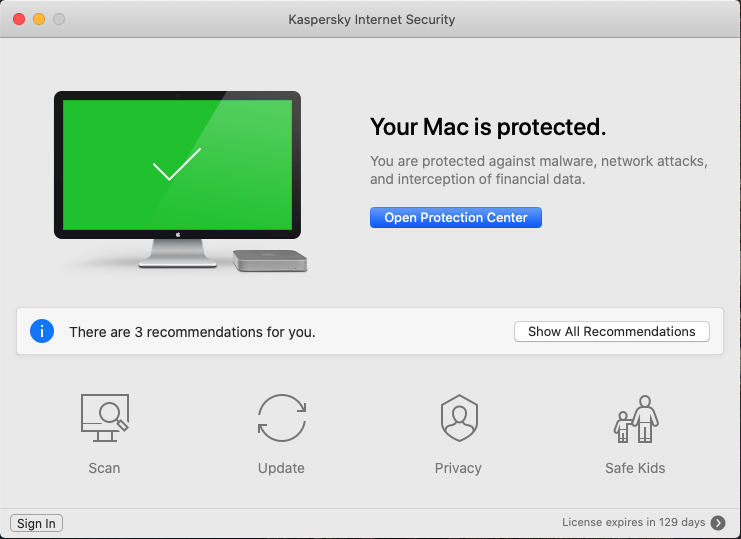Image resolution: width=741 pixels, height=539 pixels.
Task: Click the License expires in 129 days text
Action: click(x=633, y=522)
